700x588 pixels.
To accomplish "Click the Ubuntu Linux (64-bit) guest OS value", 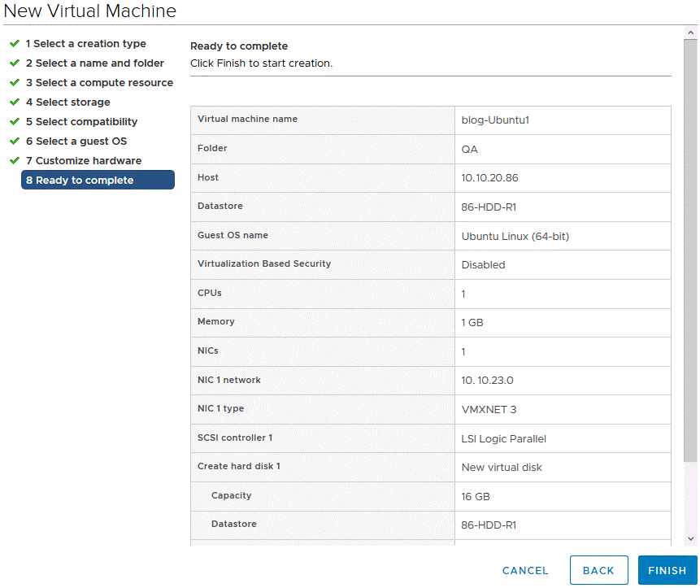I will 515,236.
